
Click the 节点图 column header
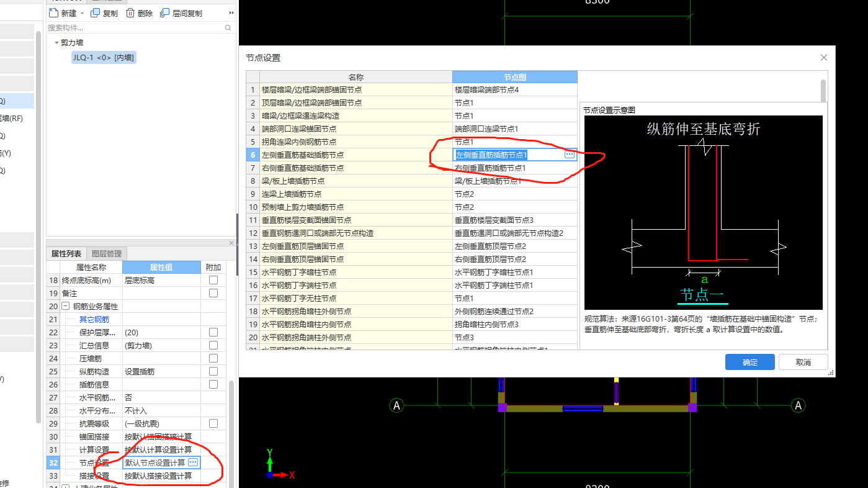[515, 77]
